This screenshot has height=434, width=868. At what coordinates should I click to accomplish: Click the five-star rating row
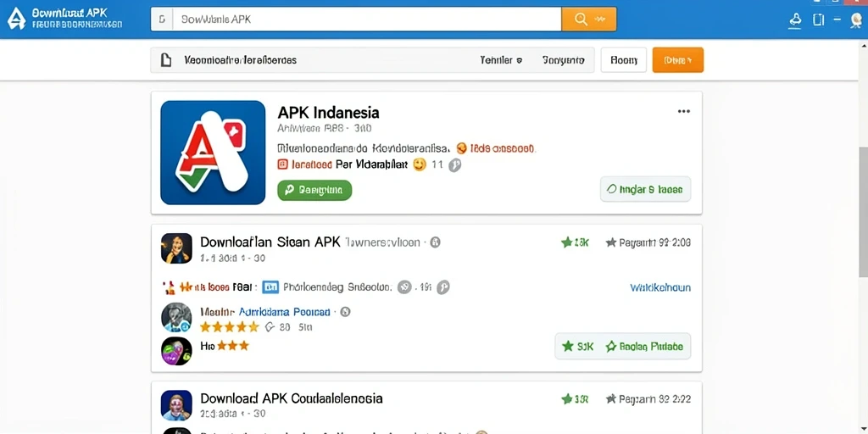click(229, 326)
